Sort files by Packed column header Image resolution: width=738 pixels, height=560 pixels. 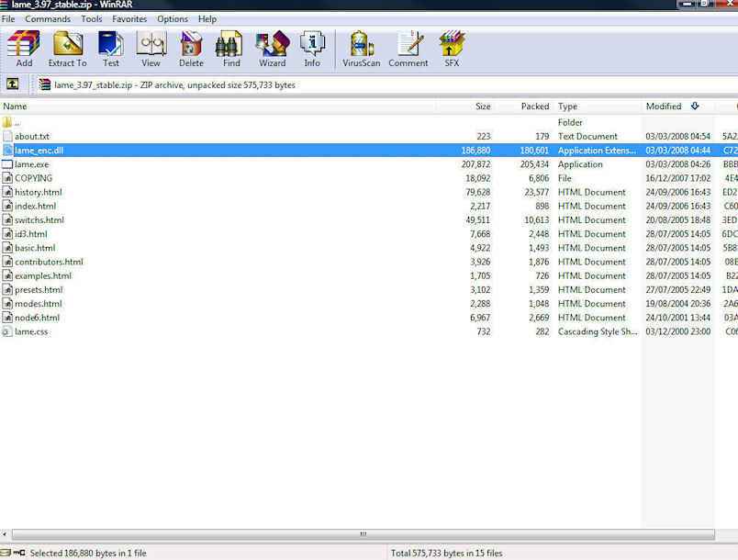click(x=524, y=106)
